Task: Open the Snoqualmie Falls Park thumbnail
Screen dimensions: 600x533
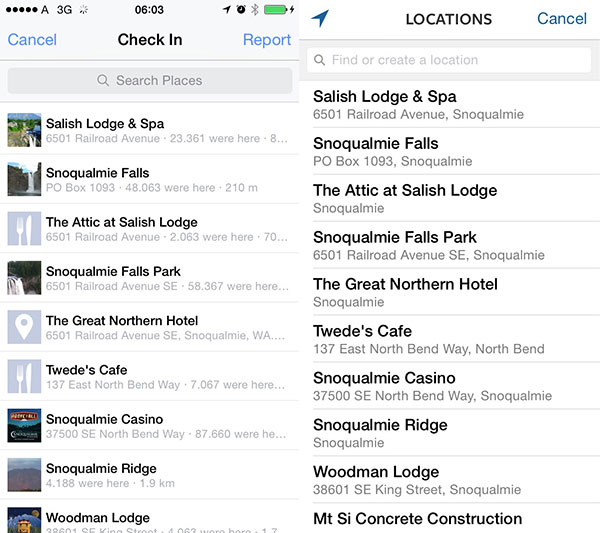Action: pyautogui.click(x=24, y=278)
